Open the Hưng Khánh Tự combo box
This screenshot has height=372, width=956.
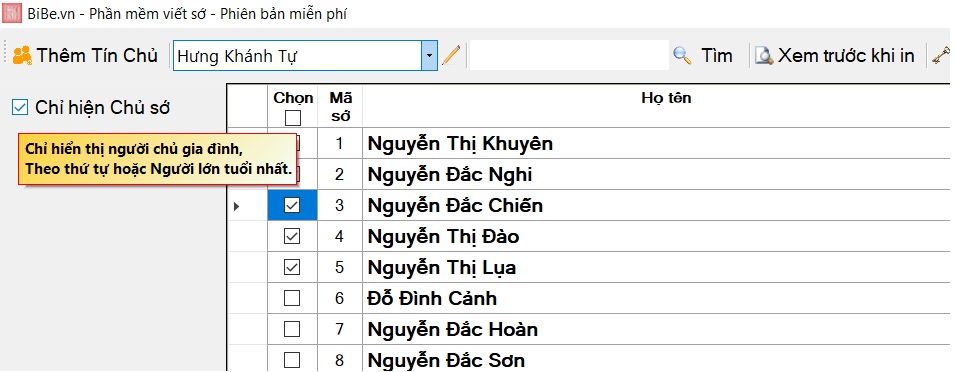pyautogui.click(x=305, y=55)
